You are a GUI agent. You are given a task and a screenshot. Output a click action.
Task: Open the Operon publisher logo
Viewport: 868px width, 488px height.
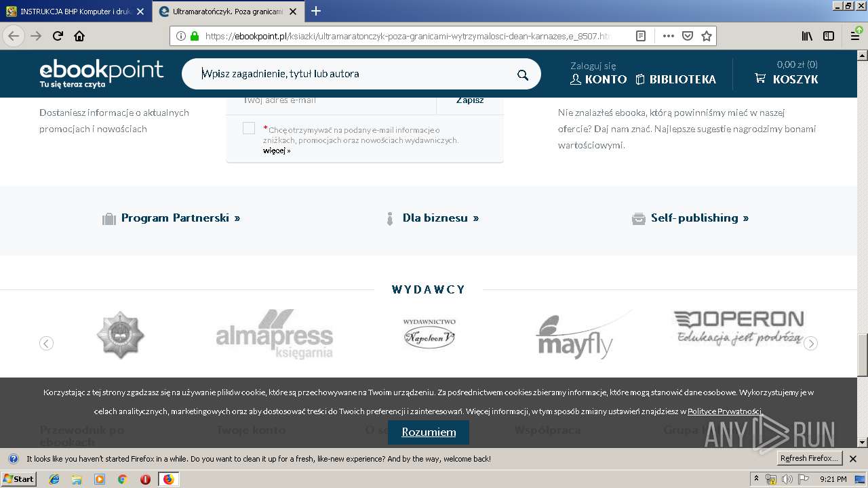[x=738, y=327]
